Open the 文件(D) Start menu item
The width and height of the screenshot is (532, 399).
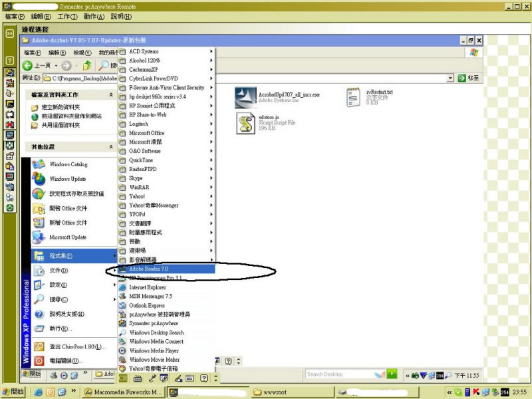74,271
